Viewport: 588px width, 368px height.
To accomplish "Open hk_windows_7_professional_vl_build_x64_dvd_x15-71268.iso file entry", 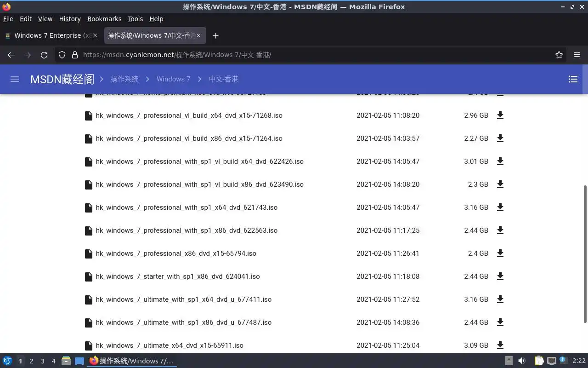I will pyautogui.click(x=189, y=115).
